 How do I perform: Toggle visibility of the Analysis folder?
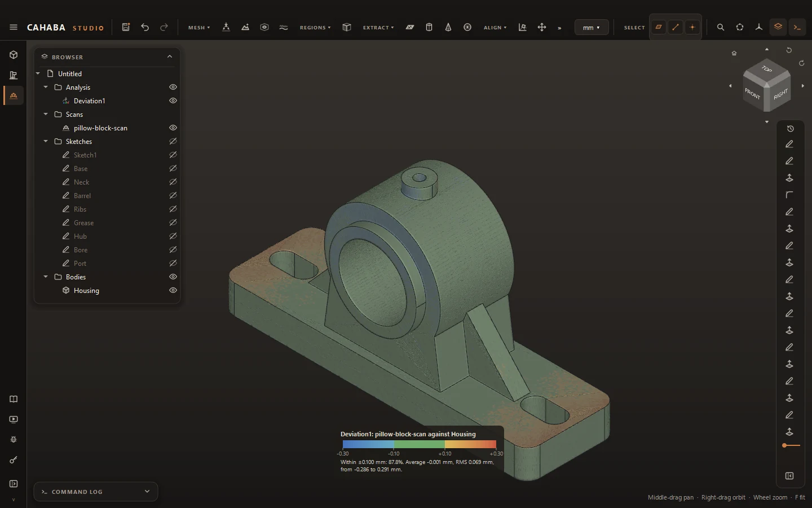tap(173, 87)
